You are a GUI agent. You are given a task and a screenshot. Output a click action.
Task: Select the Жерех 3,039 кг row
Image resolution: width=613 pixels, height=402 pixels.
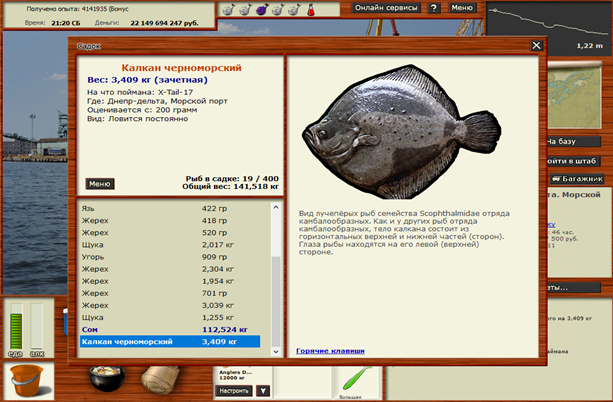[x=170, y=305]
